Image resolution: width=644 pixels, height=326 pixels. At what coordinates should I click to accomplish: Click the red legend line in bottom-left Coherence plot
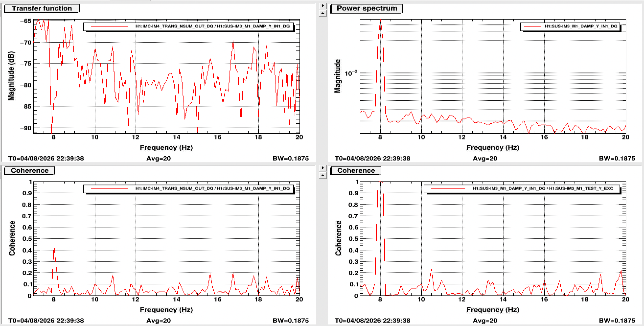pyautogui.click(x=110, y=189)
